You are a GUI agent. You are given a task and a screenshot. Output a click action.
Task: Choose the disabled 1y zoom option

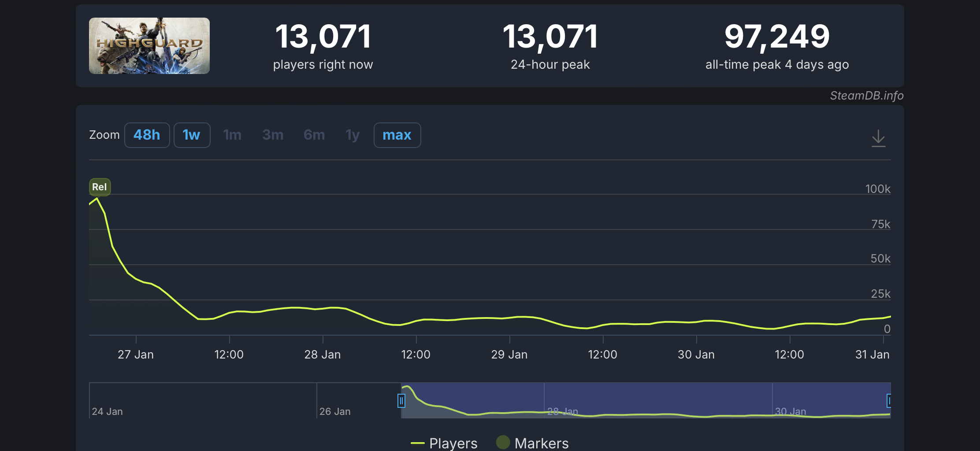coord(353,135)
